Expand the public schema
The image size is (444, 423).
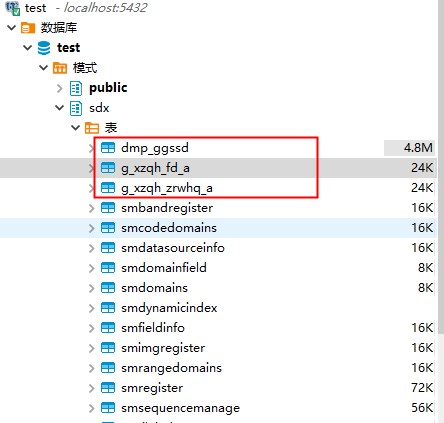tap(60, 88)
